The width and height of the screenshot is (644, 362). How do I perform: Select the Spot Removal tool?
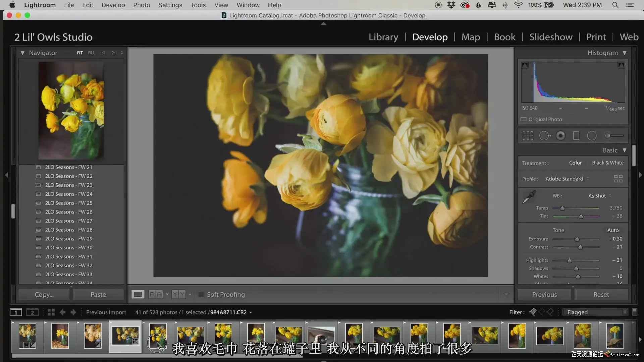544,136
